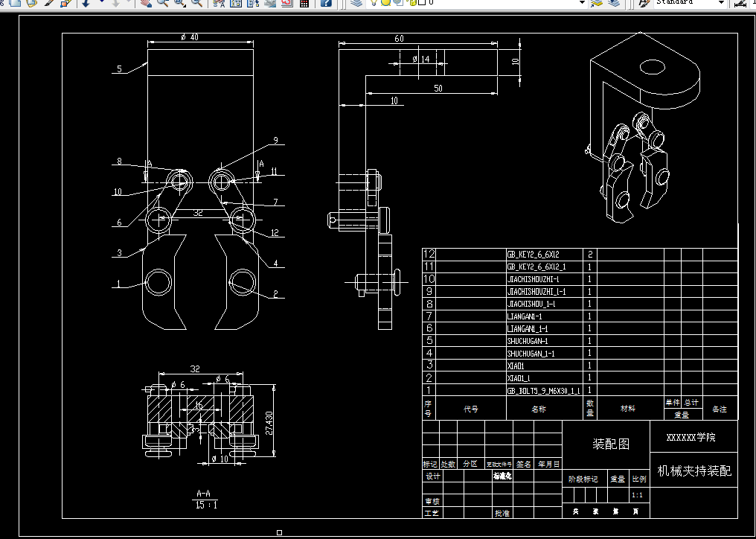The image size is (756, 539).
Task: Open the Tool Palettes window icon
Action: click(253, 3)
